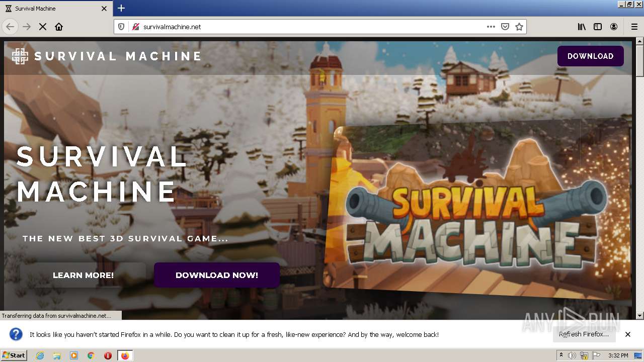Open a new tab
Image resolution: width=644 pixels, height=362 pixels.
tap(121, 8)
